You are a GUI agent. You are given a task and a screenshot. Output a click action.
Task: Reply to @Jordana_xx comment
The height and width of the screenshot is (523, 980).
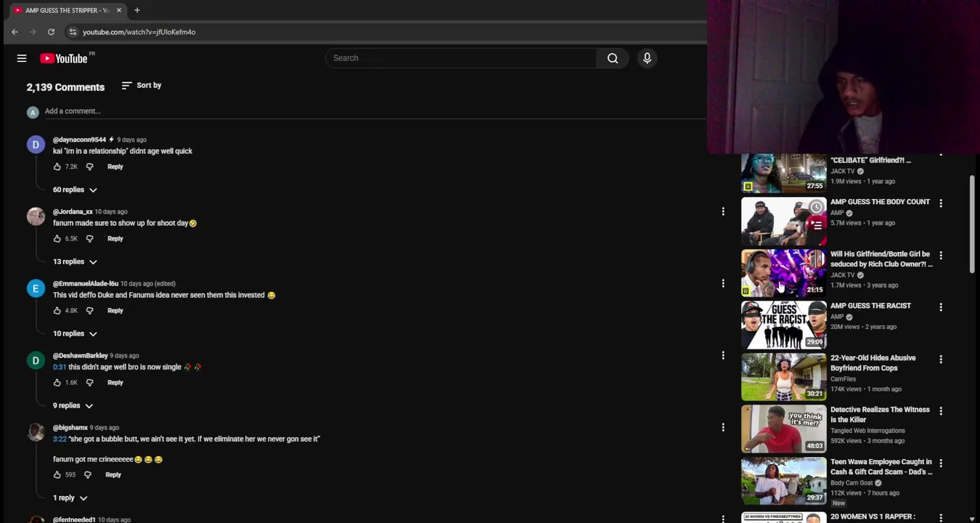click(x=115, y=238)
